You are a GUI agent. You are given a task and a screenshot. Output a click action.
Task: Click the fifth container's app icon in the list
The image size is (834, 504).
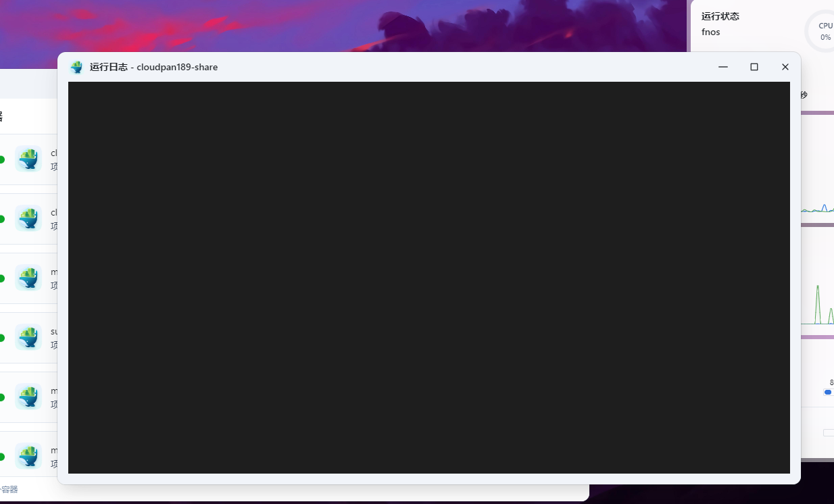(28, 397)
